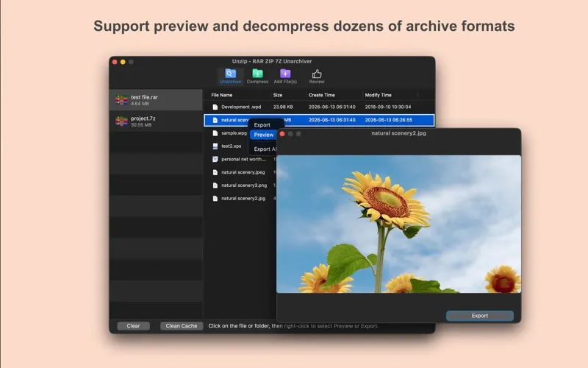Choose Export from the context menu
This screenshot has width=588, height=368.
point(262,125)
